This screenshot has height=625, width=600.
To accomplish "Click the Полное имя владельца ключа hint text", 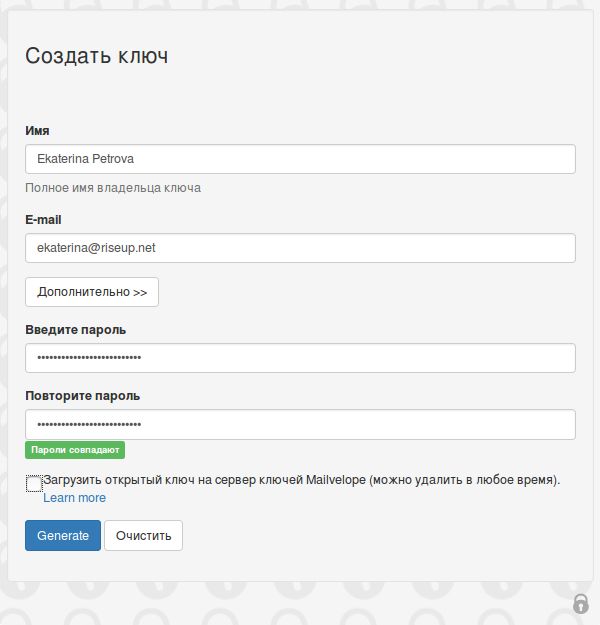I will coord(113,188).
